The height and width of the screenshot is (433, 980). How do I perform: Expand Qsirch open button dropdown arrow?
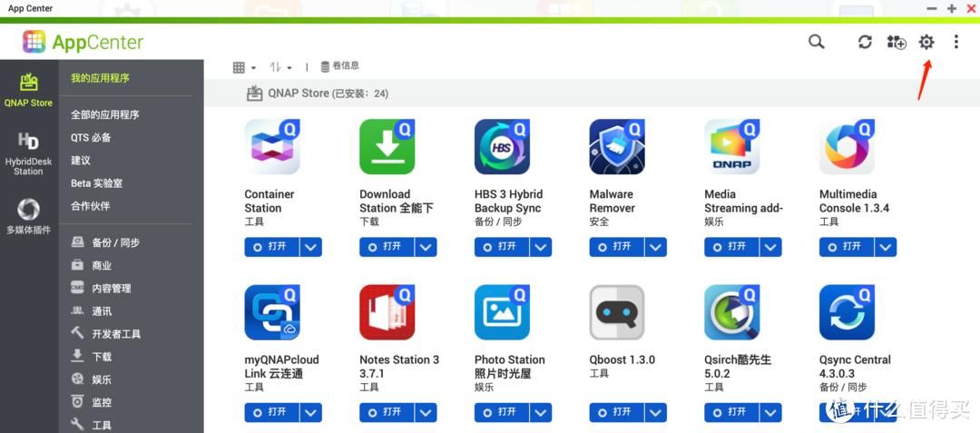[x=770, y=412]
